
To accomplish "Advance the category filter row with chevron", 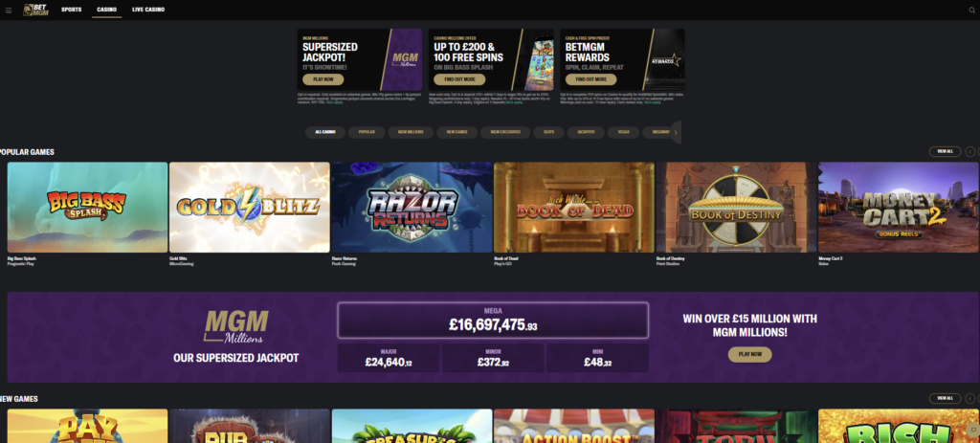I will tap(677, 132).
